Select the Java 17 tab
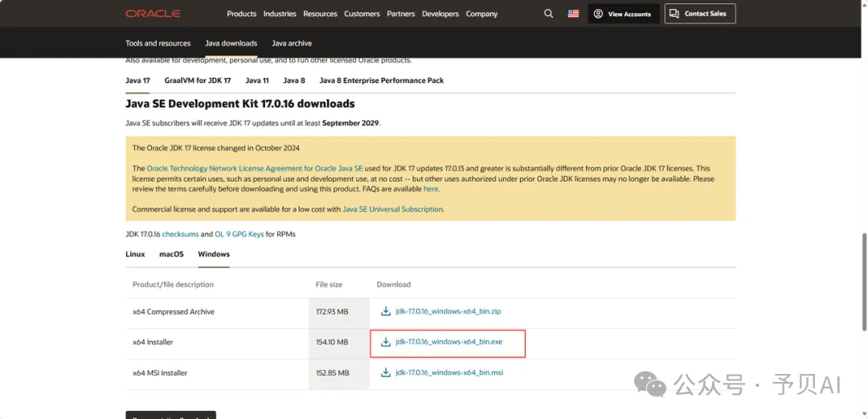Screen dimensions: 868x419 [138, 80]
